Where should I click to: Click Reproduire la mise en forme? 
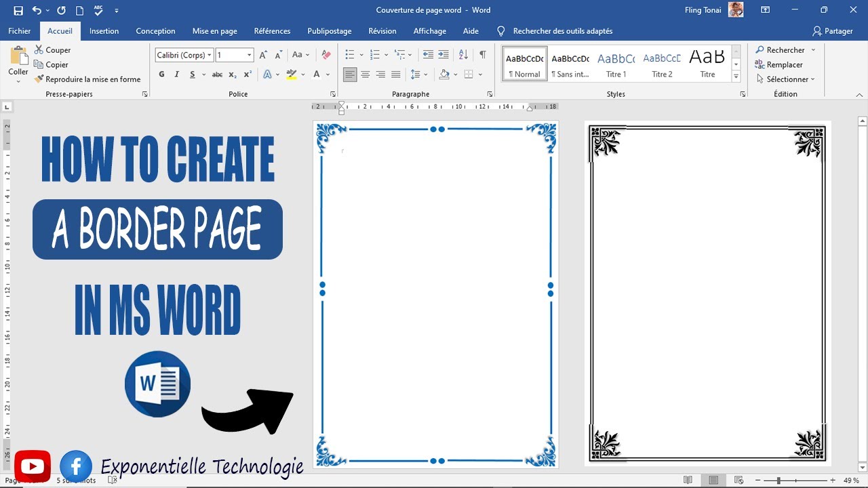87,79
